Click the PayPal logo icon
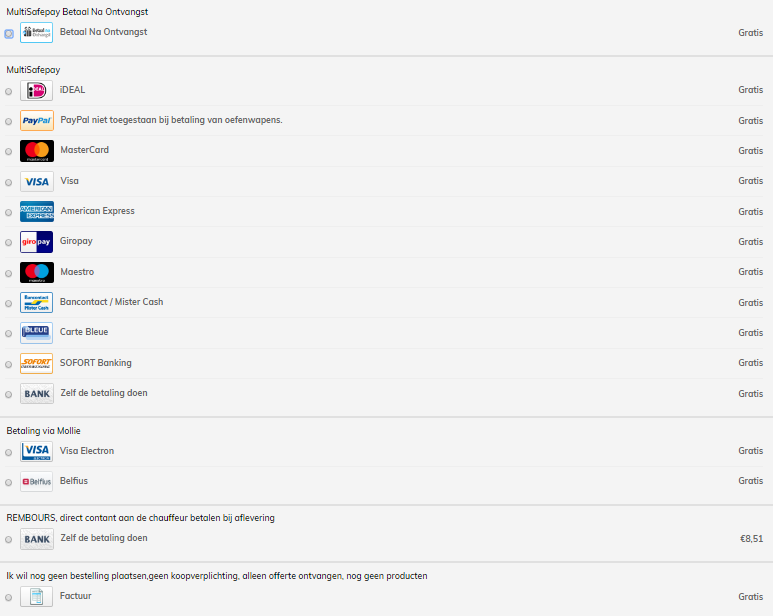Viewport: 773px width, 616px height. click(36, 121)
